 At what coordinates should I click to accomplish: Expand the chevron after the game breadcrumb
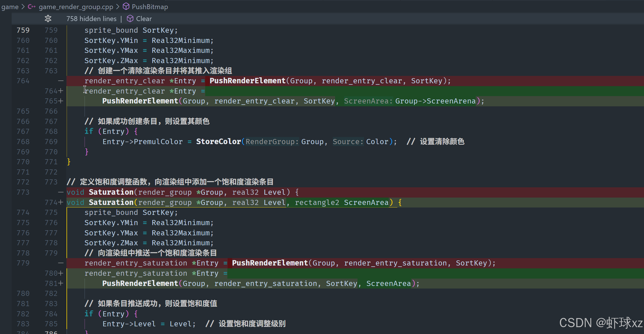[x=23, y=7]
